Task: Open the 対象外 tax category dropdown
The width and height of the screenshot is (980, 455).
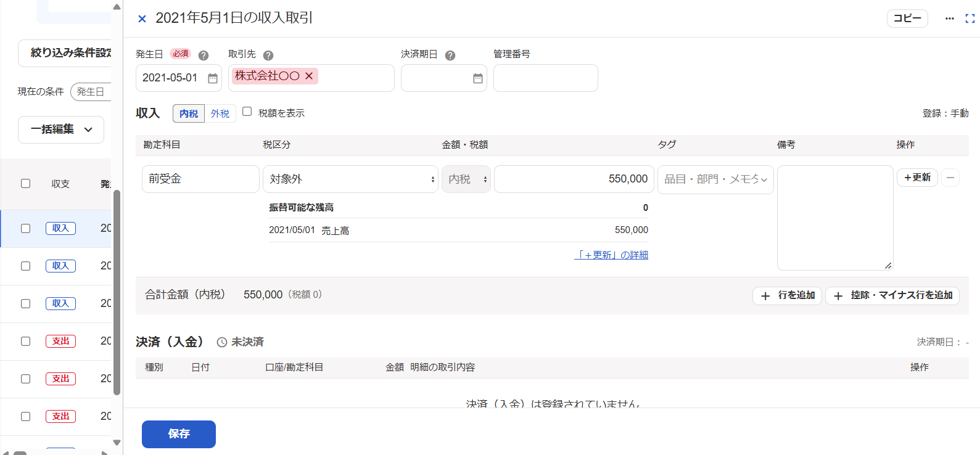Action: [x=350, y=179]
